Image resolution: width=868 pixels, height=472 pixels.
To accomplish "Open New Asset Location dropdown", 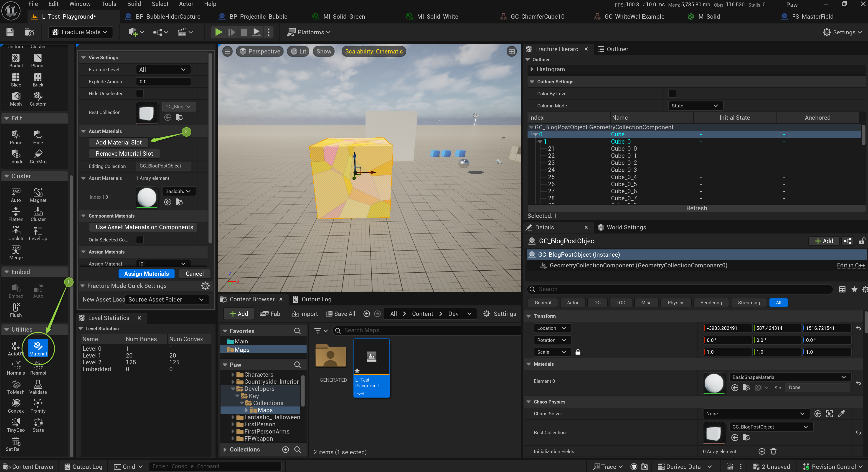I will tap(167, 299).
